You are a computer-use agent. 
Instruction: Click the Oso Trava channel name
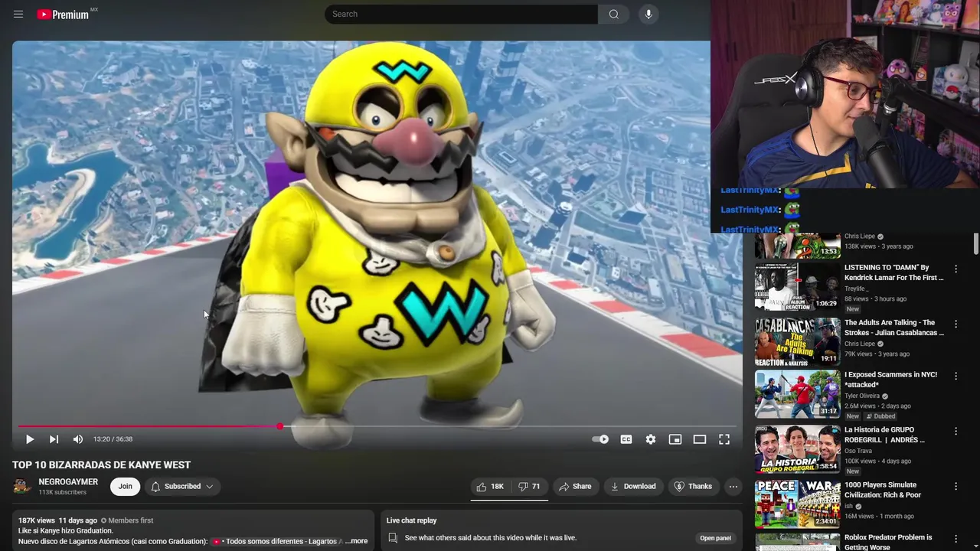(x=858, y=451)
